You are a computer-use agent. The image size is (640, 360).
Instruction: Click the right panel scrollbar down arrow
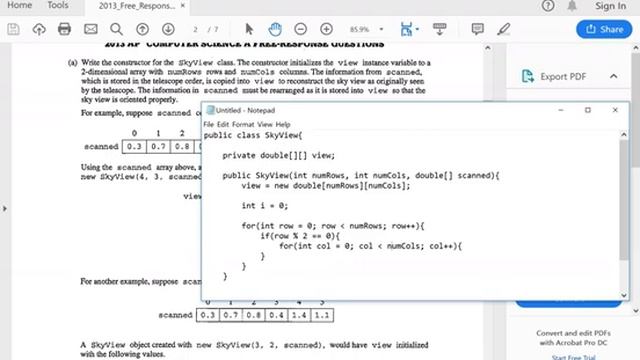(636, 311)
